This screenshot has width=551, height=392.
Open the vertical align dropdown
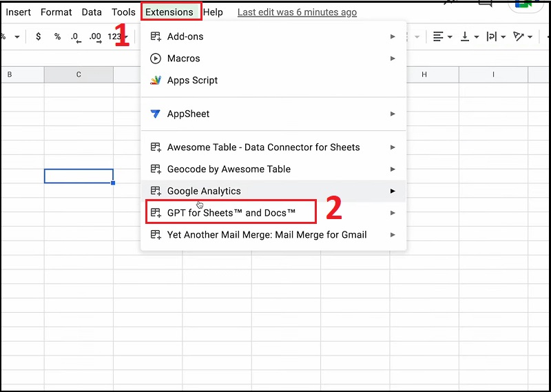(470, 37)
